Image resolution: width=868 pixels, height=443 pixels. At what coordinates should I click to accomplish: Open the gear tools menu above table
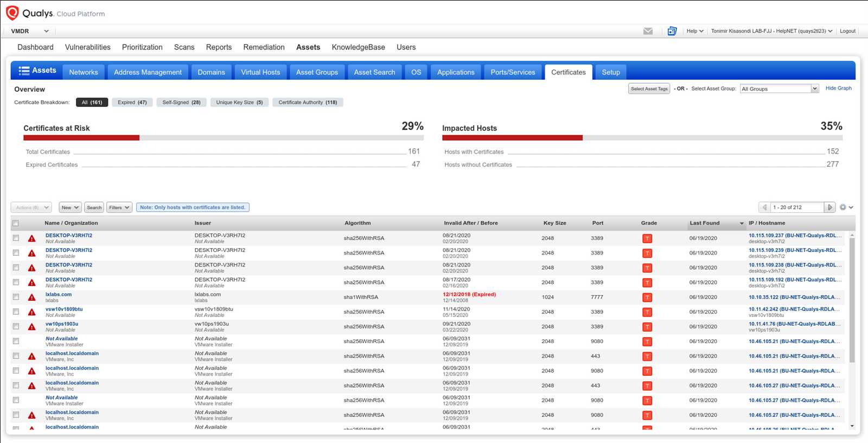click(x=846, y=207)
